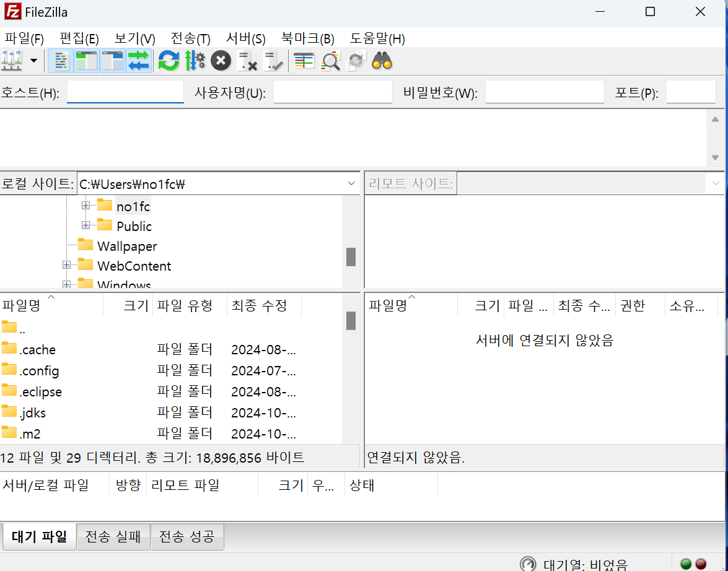Viewport: 728px width, 571px height.
Task: Sort remote list by 권한 column
Action: [640, 305]
